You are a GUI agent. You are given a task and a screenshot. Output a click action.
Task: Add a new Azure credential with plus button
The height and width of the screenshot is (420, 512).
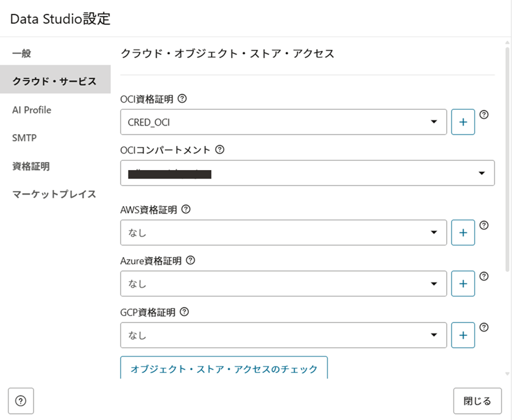[x=463, y=283]
